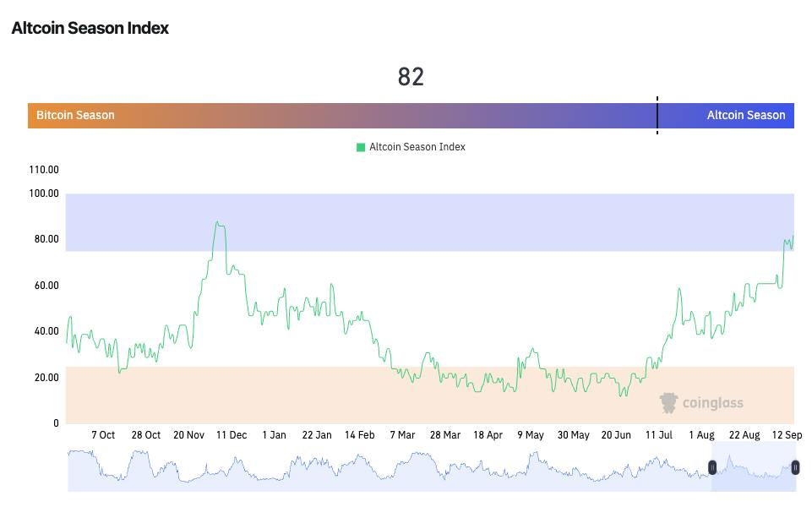Select the 7 Oct date on the x-axis
812x507 pixels.
click(103, 435)
